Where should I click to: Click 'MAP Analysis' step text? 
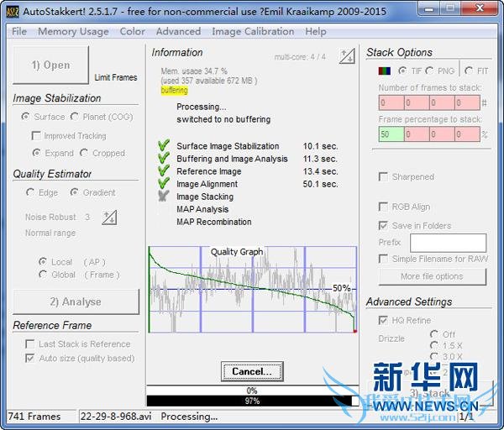coord(202,209)
